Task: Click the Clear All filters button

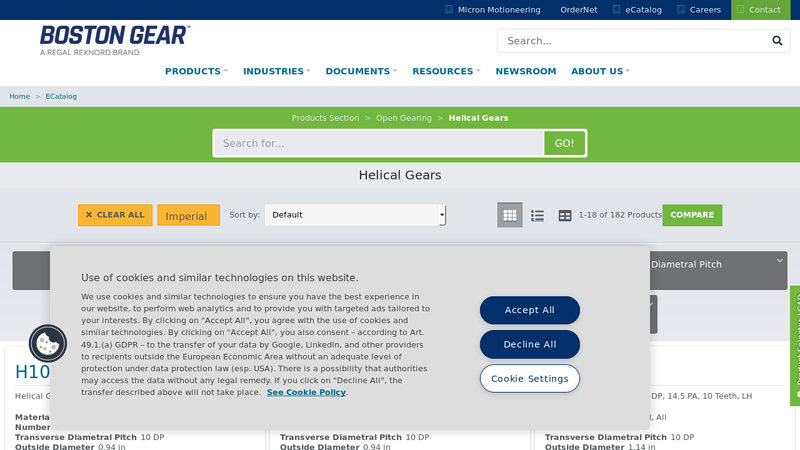Action: (x=115, y=215)
